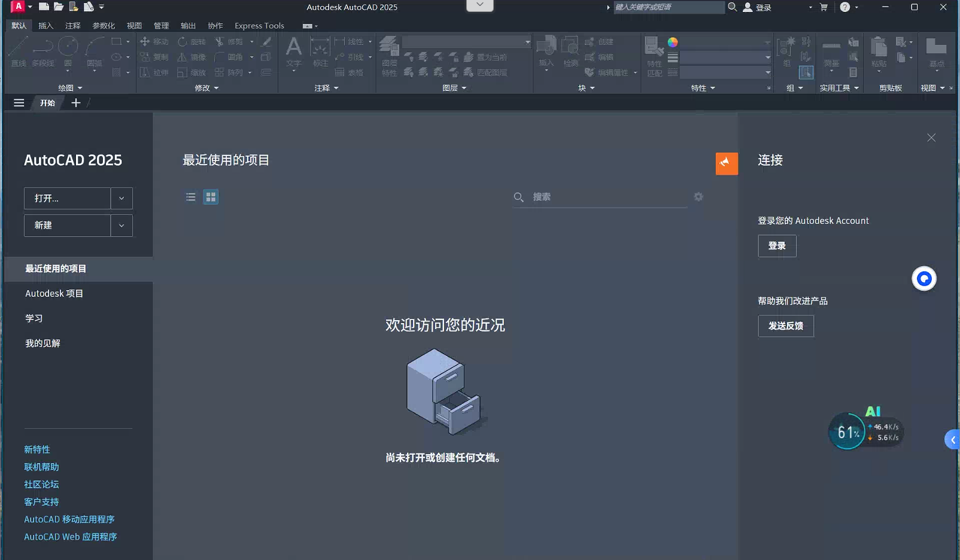Image resolution: width=960 pixels, height=560 pixels.
Task: Click the 登录 sign-in button
Action: [x=777, y=246]
